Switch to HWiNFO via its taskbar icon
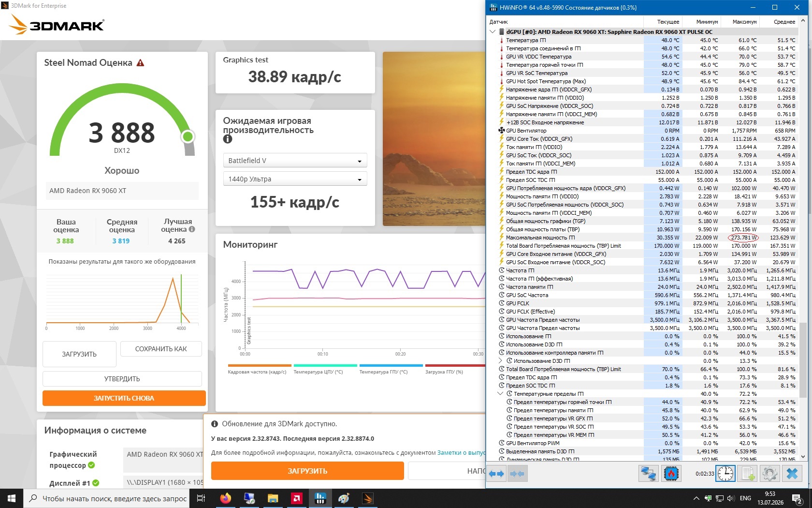Viewport: 812px width, 508px height. [320, 498]
